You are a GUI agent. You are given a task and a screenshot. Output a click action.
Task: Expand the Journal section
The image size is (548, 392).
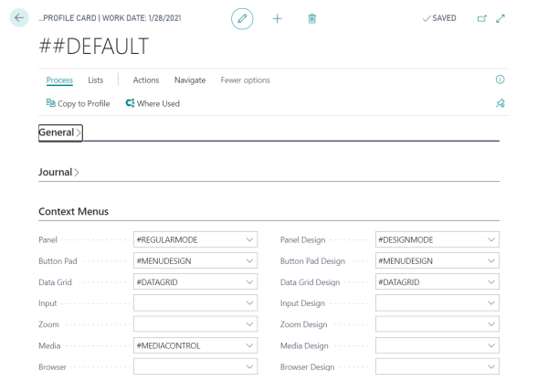coord(59,171)
